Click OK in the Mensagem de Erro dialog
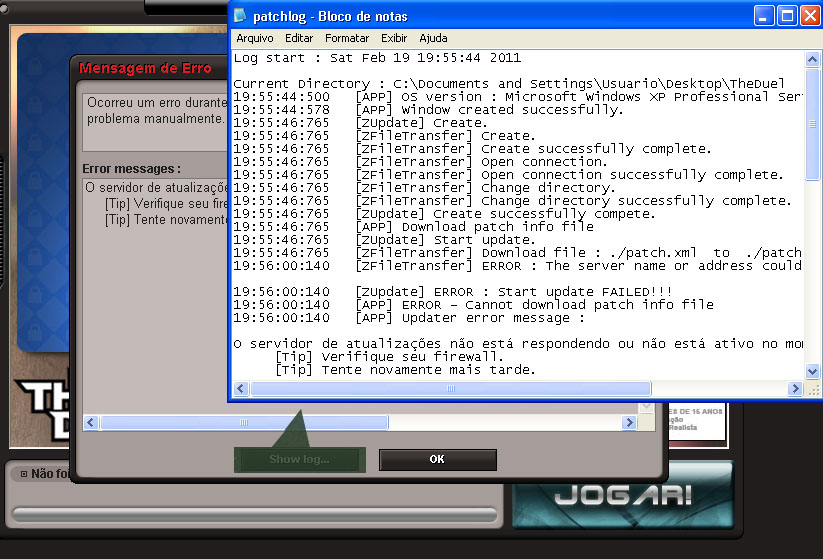 (x=438, y=459)
